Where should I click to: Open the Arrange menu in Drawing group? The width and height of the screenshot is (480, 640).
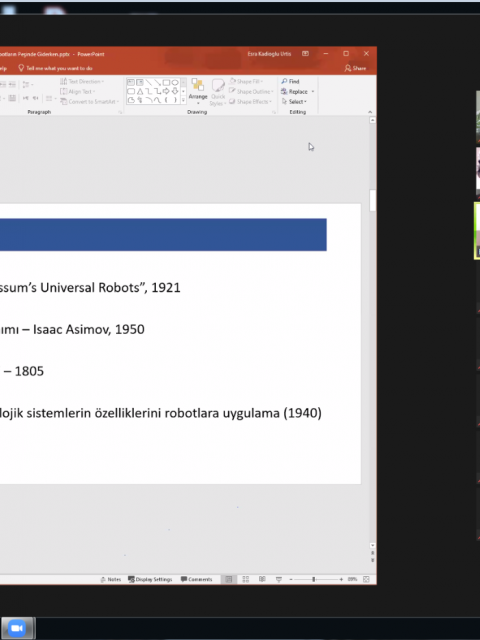198,92
